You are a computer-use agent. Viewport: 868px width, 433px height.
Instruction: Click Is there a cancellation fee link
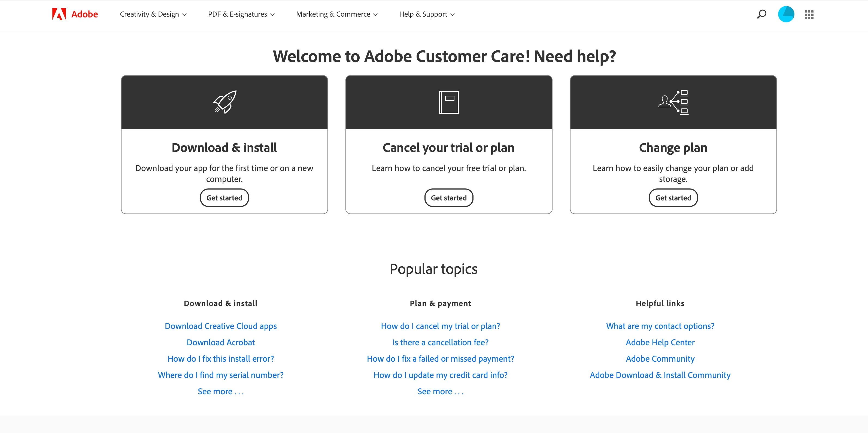[440, 342]
